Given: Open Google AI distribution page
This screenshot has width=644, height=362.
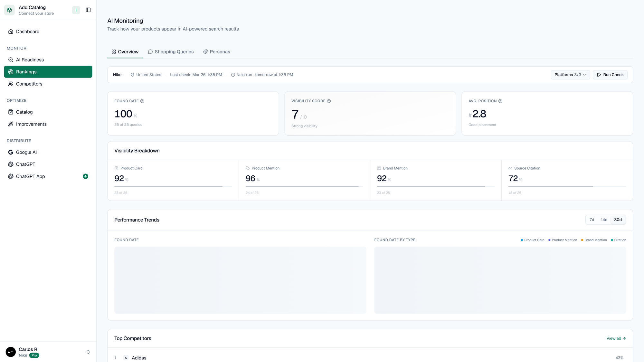Looking at the screenshot, I should point(48,152).
